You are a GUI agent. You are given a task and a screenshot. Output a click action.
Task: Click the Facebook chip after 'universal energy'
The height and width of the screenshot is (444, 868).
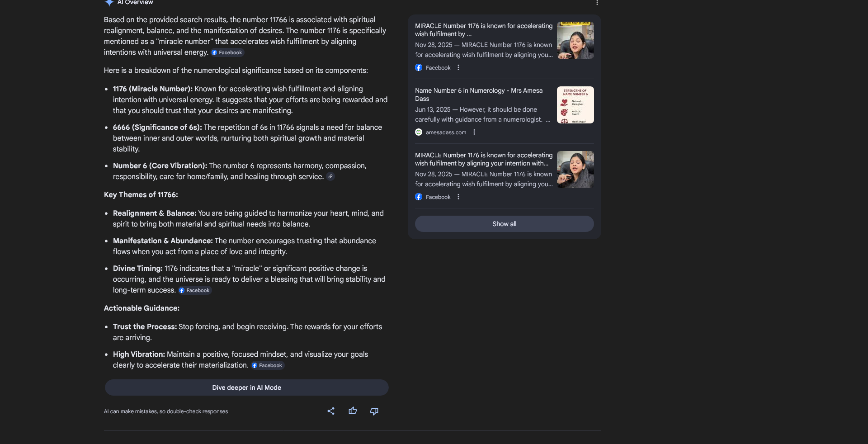point(227,52)
